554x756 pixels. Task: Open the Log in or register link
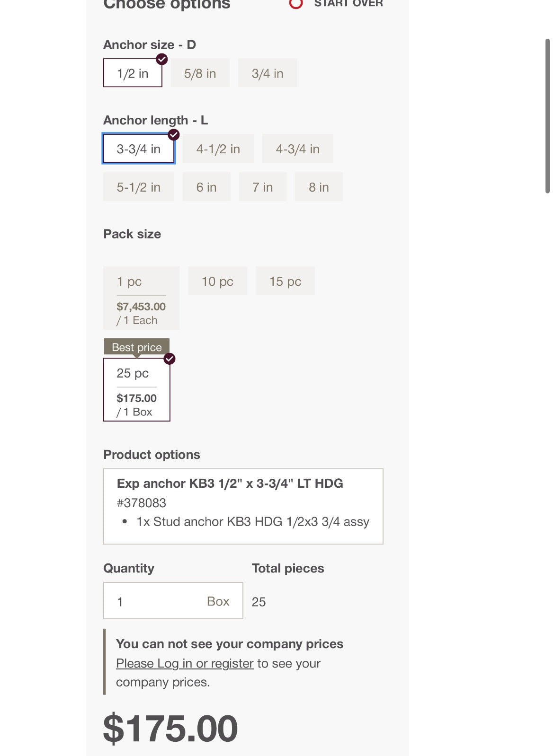pyautogui.click(x=185, y=663)
